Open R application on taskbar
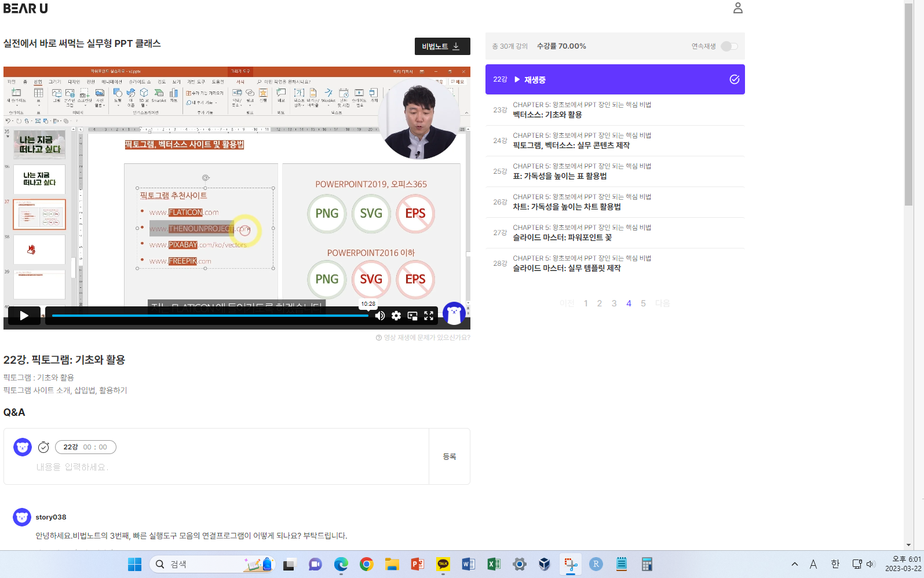 point(596,564)
